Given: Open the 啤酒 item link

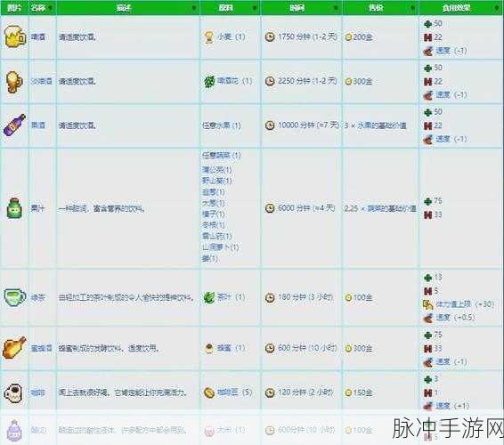Looking at the screenshot, I should [x=38, y=37].
